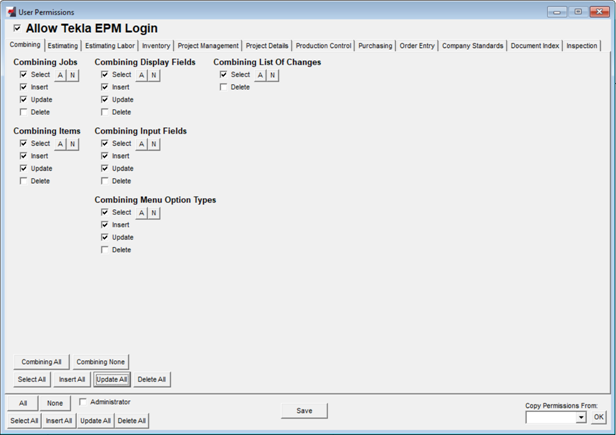Uncheck Update under Combining Jobs
616x435 pixels.
23,99
